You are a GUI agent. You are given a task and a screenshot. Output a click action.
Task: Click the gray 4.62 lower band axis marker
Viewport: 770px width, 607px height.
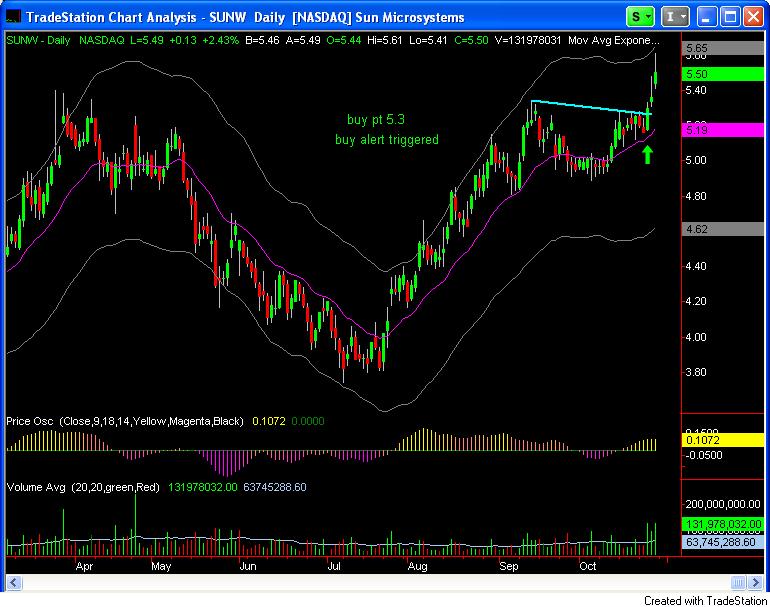coord(723,229)
